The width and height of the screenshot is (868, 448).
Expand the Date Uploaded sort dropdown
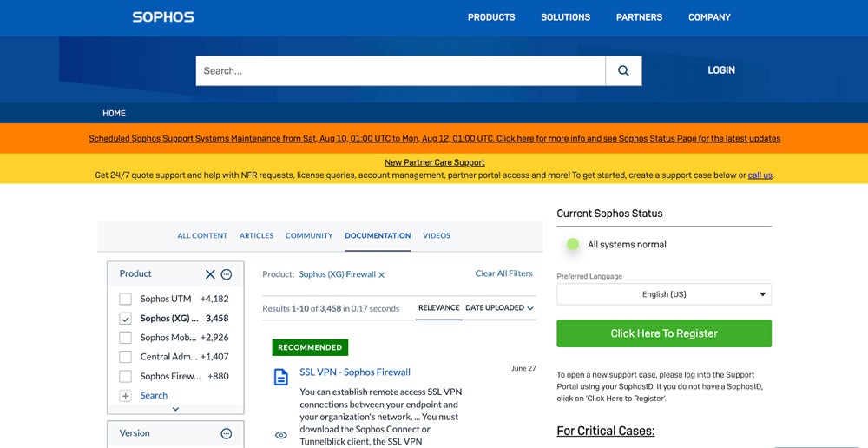coord(499,308)
